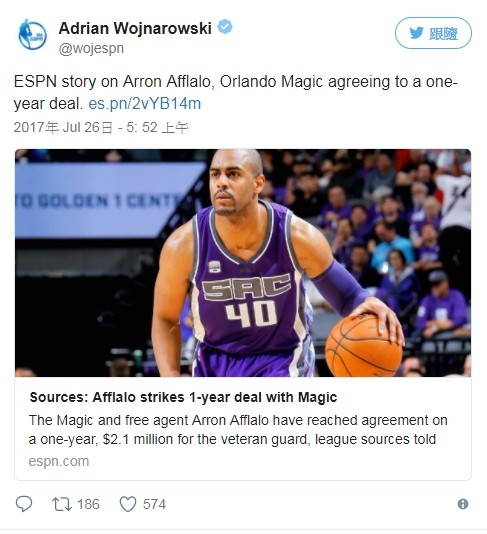Click the espn.com source domain

(59, 461)
